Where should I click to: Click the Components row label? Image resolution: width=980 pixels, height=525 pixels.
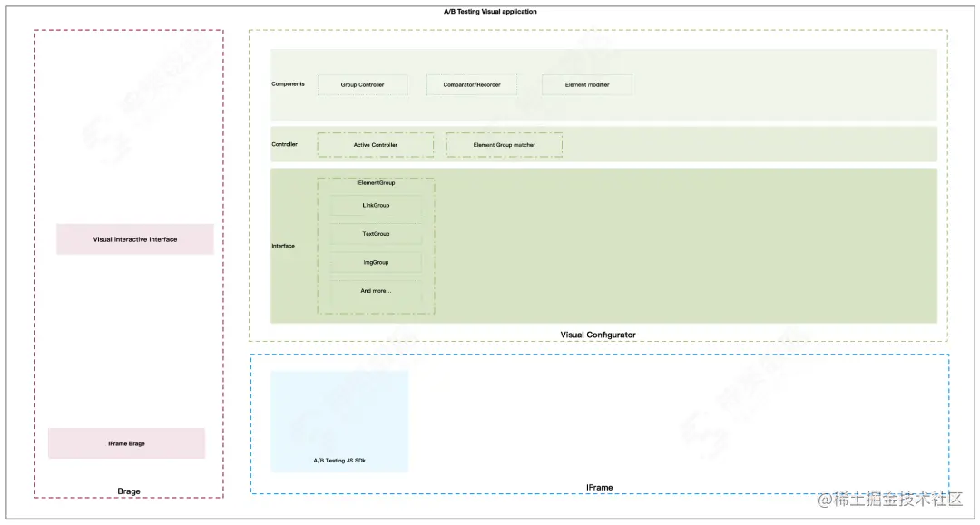(x=289, y=83)
